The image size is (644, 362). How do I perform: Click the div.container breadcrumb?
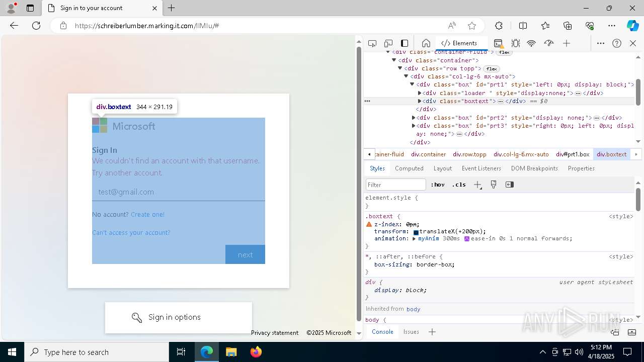tap(429, 154)
